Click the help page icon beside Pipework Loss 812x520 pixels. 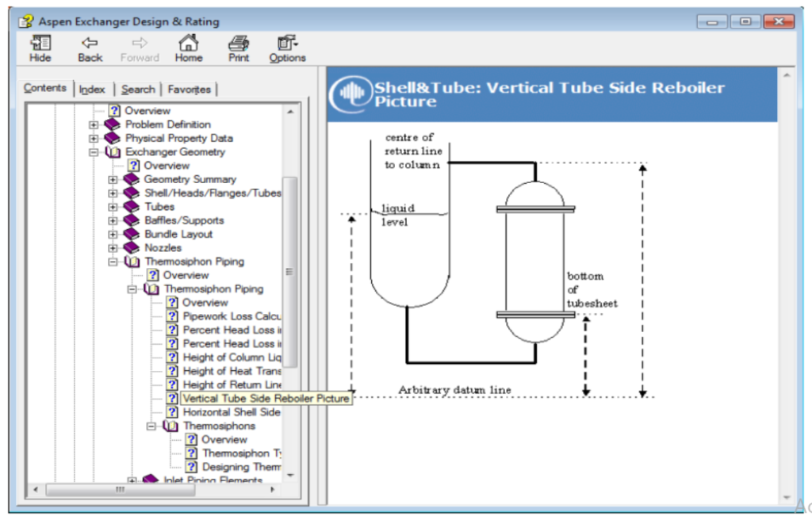pos(172,316)
